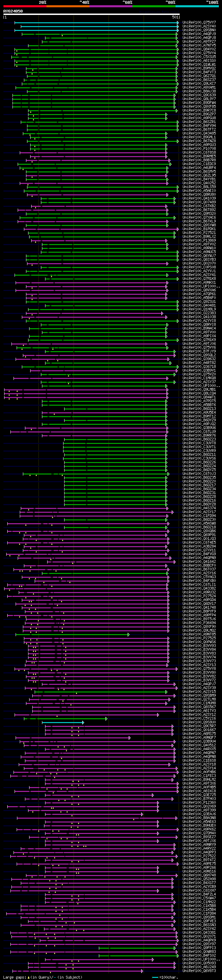Image resolution: width=222 pixels, height=980 pixels.
Task: Select the UniRef100_C6SXH7 label
Action: [199, 890]
